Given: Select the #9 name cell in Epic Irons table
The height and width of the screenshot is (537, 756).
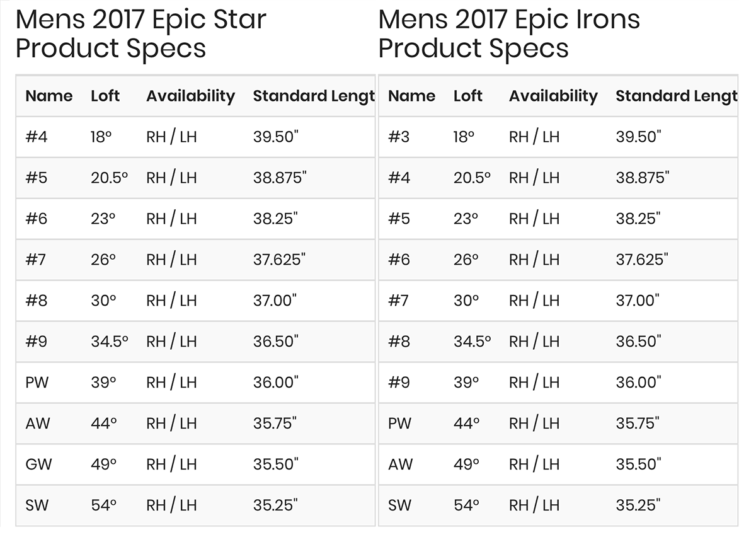Looking at the screenshot, I should pyautogui.click(x=399, y=383).
